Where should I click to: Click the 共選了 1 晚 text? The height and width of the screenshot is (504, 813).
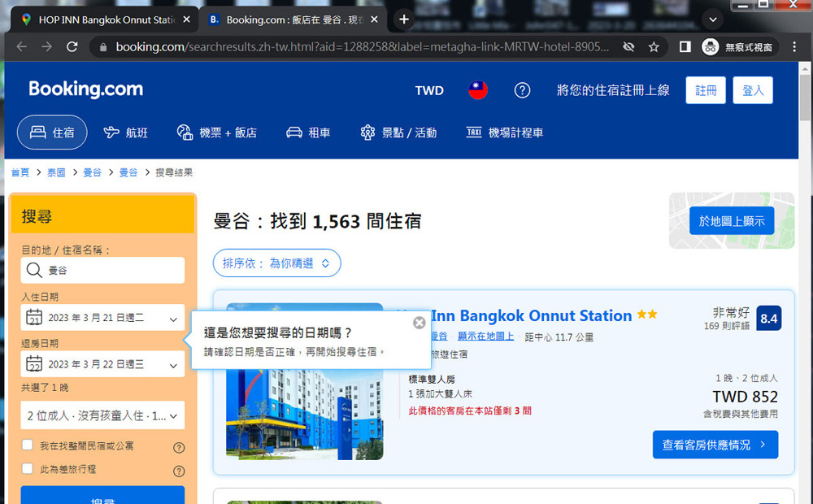[45, 388]
